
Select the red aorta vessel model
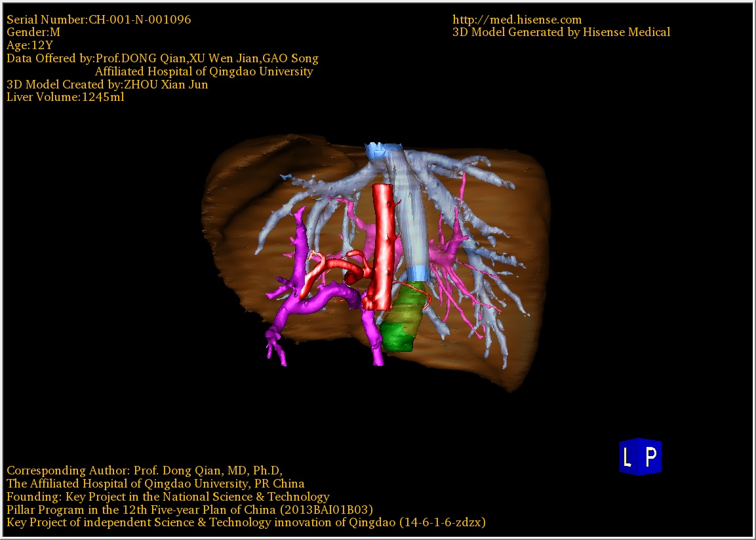click(382, 246)
